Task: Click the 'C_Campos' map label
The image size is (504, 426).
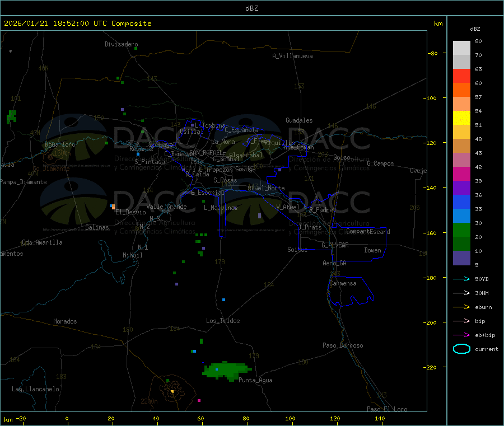Action: pos(380,163)
